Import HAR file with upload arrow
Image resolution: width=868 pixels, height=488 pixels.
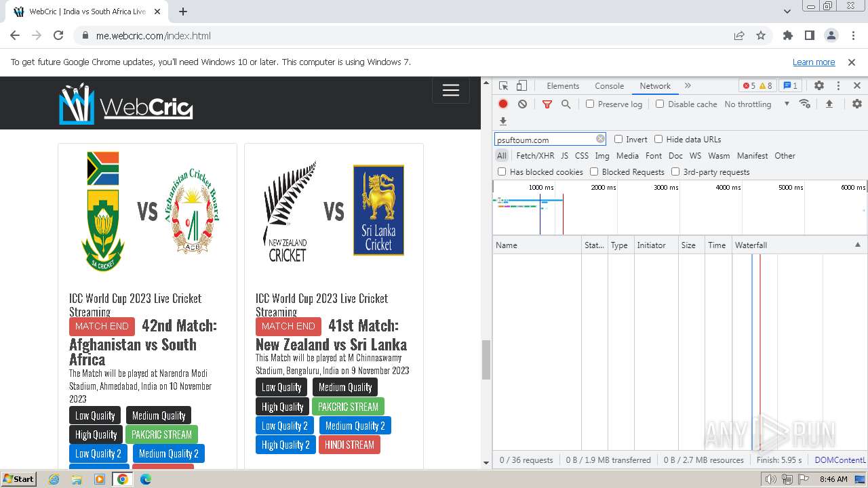(x=829, y=104)
